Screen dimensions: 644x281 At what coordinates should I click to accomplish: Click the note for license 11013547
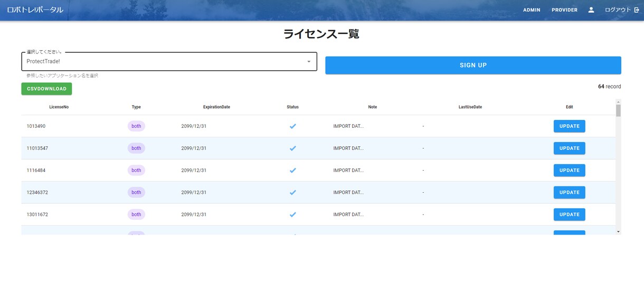(348, 148)
